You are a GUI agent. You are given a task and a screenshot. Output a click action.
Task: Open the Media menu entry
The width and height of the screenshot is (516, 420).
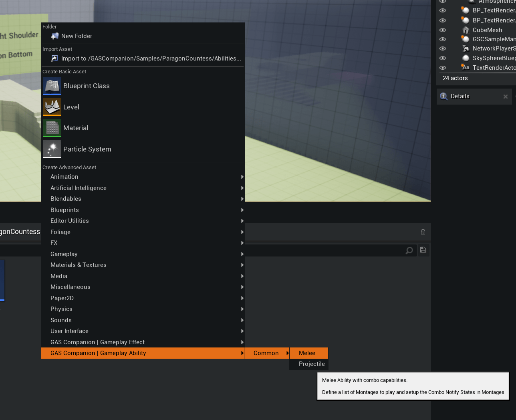pos(143,276)
